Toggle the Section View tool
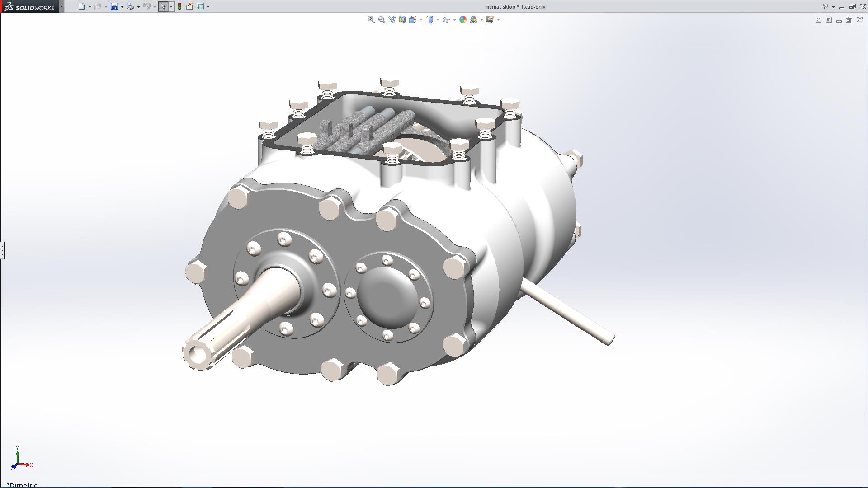868x488 pixels. [x=402, y=19]
